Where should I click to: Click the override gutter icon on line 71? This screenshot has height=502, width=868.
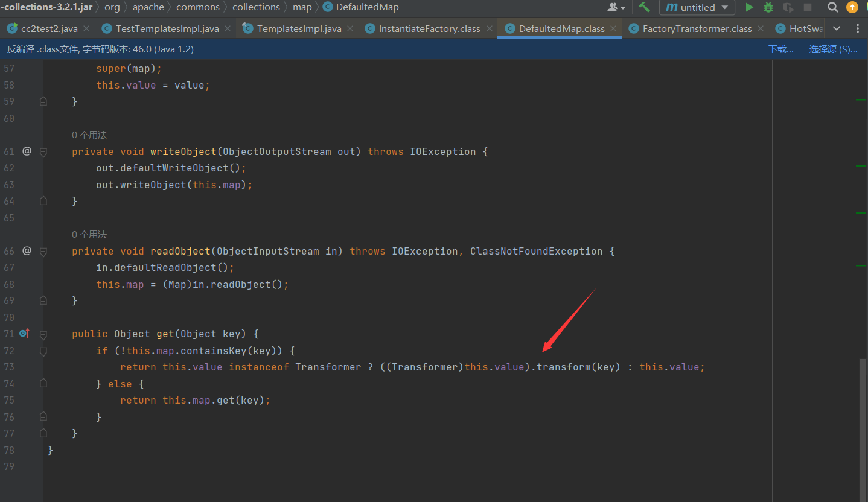click(24, 333)
